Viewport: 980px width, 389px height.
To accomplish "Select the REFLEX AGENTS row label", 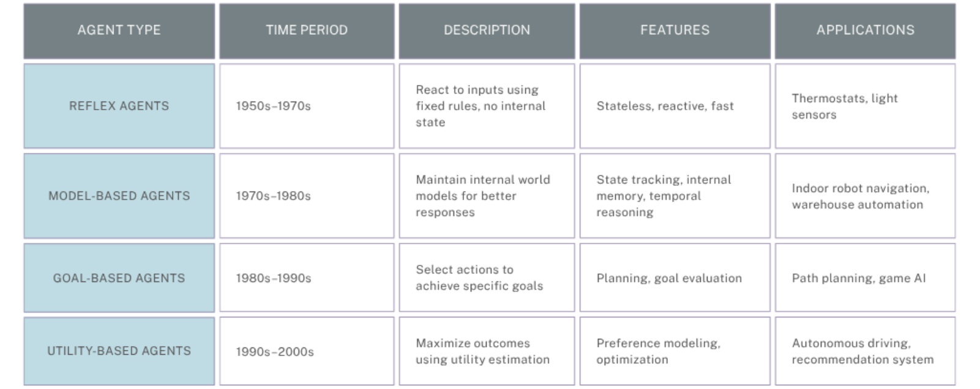I will tap(119, 106).
